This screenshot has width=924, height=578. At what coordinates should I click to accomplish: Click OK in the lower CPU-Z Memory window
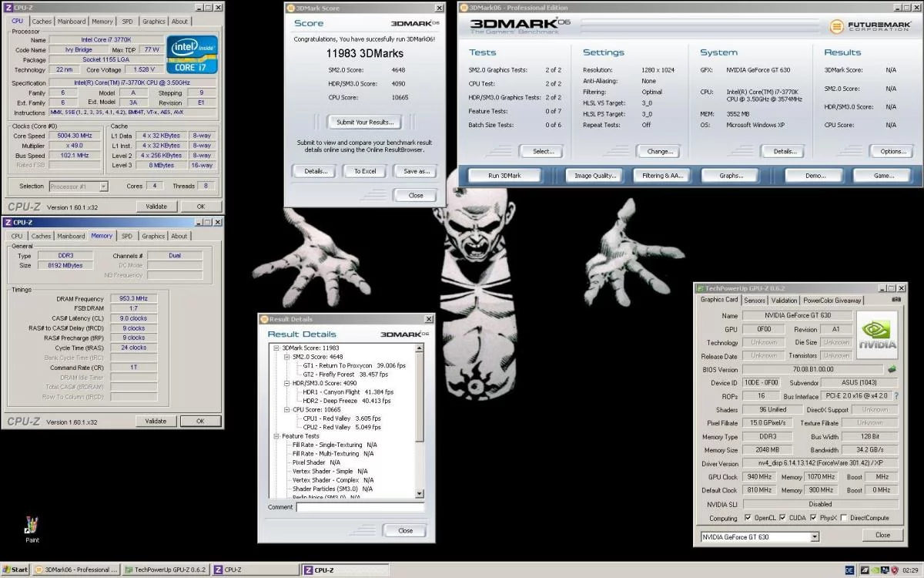(199, 421)
